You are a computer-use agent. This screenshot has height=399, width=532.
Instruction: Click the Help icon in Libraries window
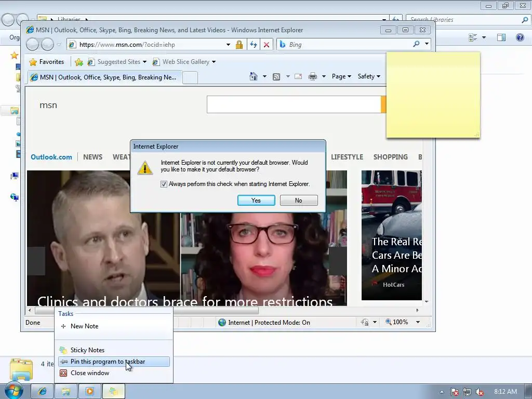pos(520,37)
